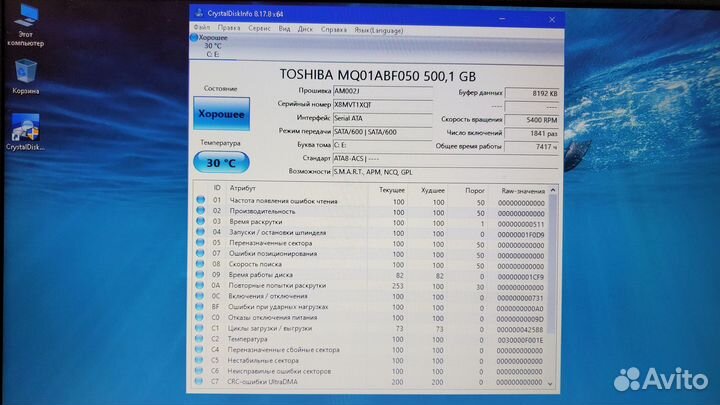
Task: Click the status icon for attribute 02
Action: pos(201,210)
